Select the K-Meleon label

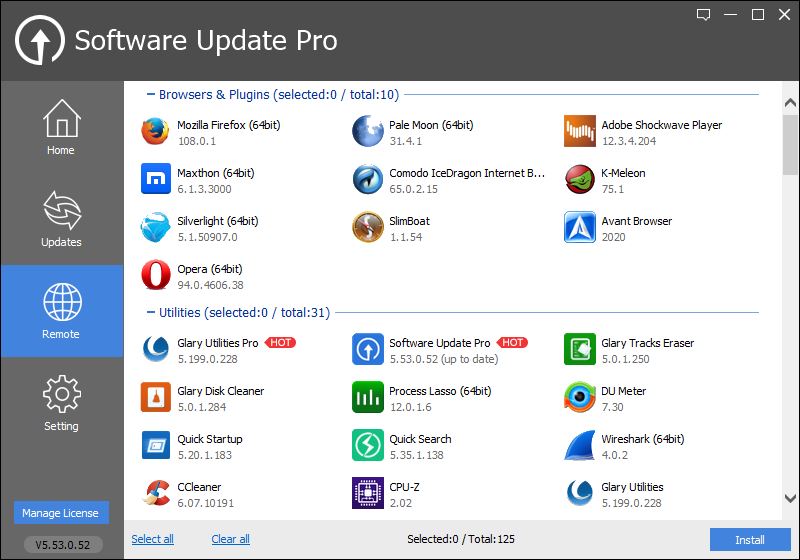click(x=623, y=173)
